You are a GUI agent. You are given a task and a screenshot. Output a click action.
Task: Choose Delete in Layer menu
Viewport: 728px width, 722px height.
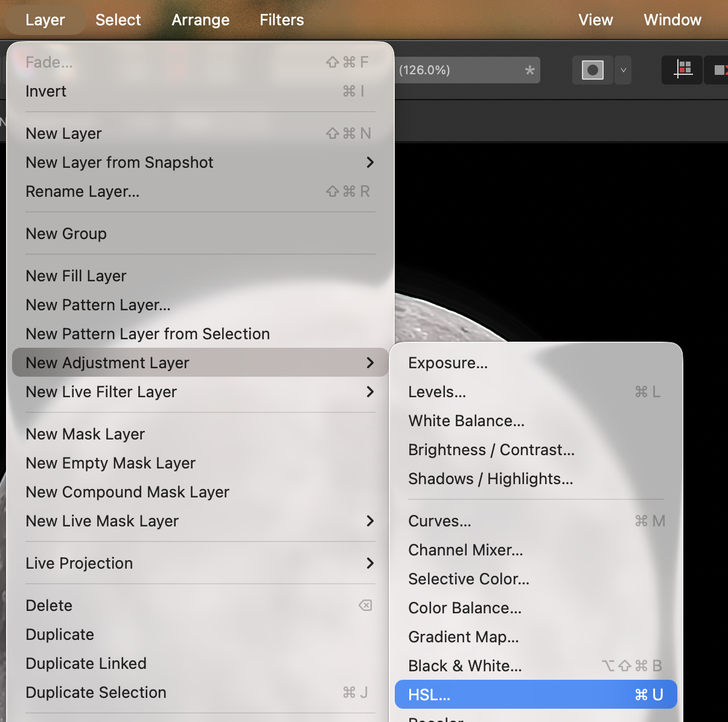(x=200, y=605)
